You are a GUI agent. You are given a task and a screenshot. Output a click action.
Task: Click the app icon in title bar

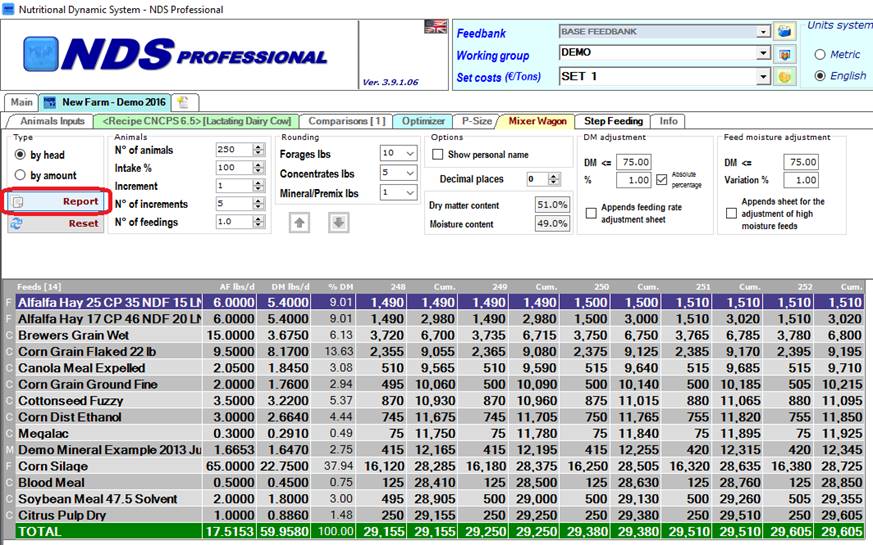tap(8, 9)
